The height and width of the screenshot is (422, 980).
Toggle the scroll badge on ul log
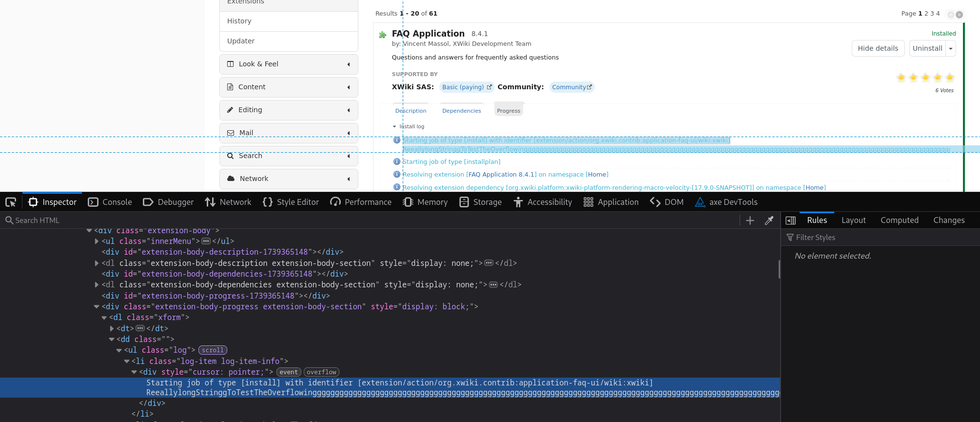(213, 350)
